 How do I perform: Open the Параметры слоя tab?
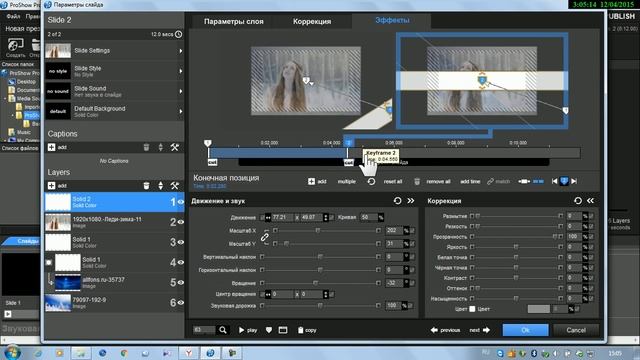[233, 21]
